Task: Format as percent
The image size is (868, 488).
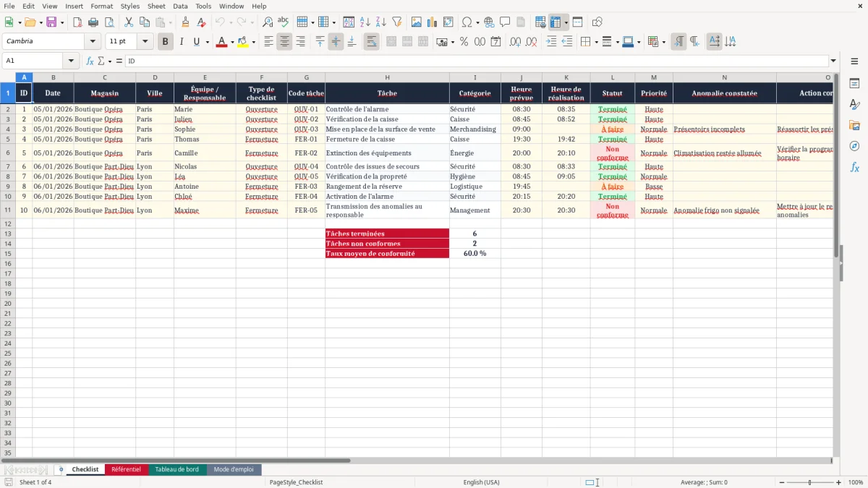Action: pos(464,42)
